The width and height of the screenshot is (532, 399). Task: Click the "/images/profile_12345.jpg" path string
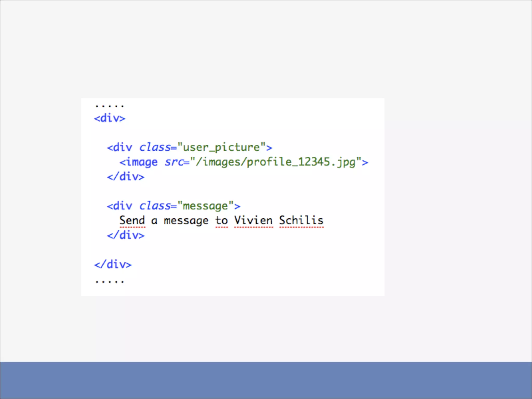(275, 162)
